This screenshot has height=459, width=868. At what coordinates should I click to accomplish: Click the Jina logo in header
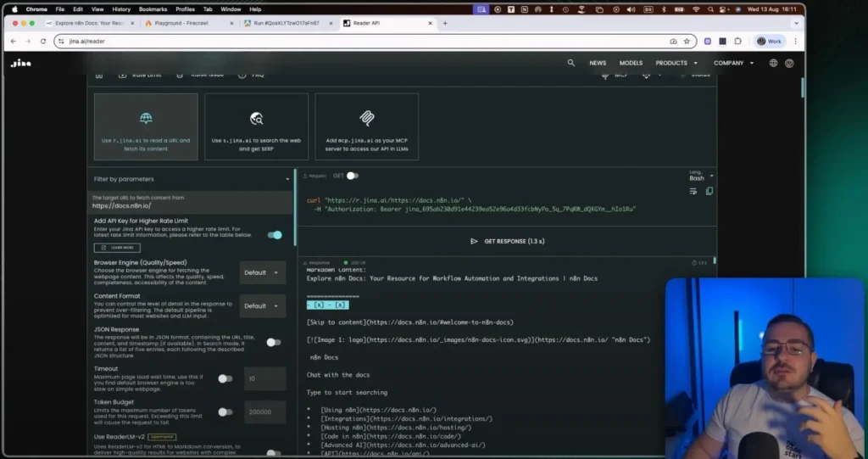21,63
